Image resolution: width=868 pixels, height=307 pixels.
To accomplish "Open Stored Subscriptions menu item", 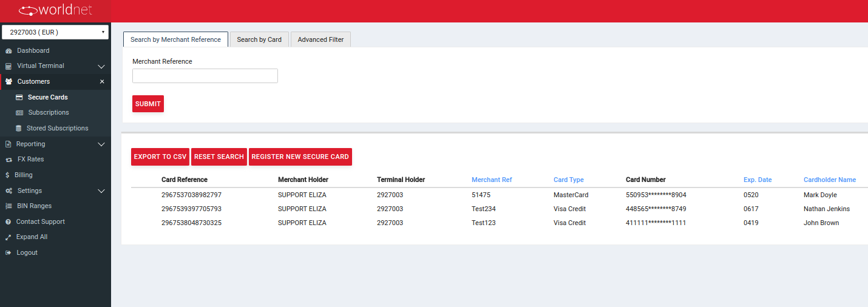I will (58, 128).
